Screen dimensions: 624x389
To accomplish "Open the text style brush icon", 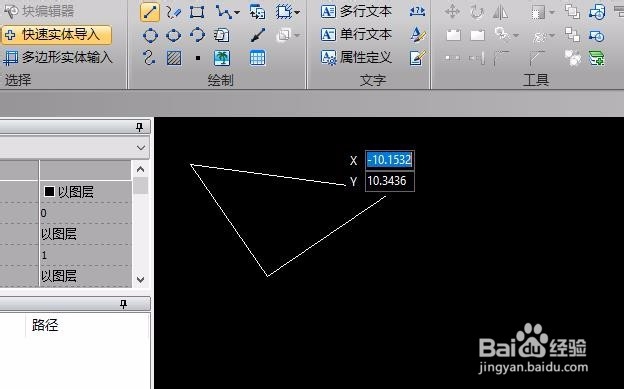I will pos(418,35).
